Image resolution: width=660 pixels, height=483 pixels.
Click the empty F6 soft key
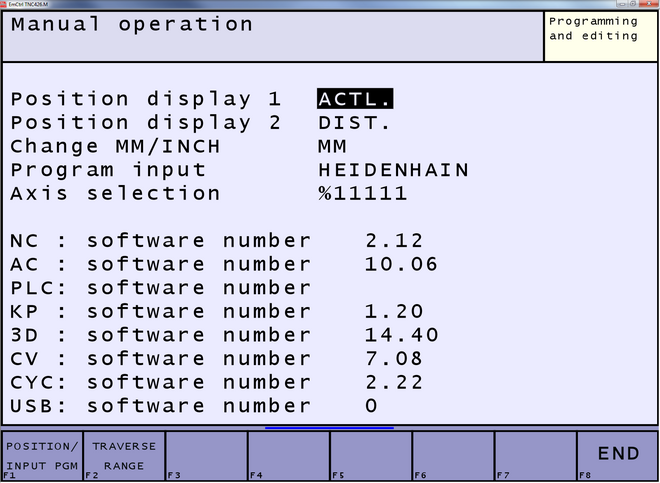coord(453,456)
